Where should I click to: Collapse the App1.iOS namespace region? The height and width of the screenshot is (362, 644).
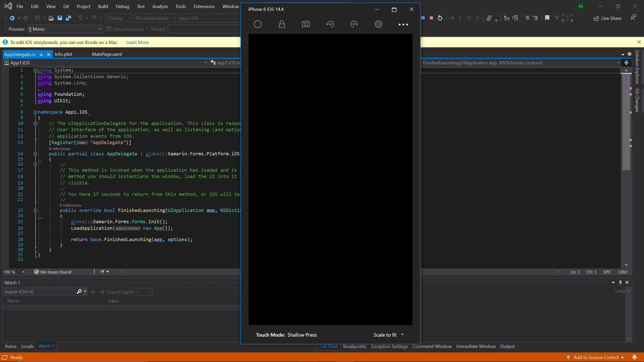tap(35, 112)
